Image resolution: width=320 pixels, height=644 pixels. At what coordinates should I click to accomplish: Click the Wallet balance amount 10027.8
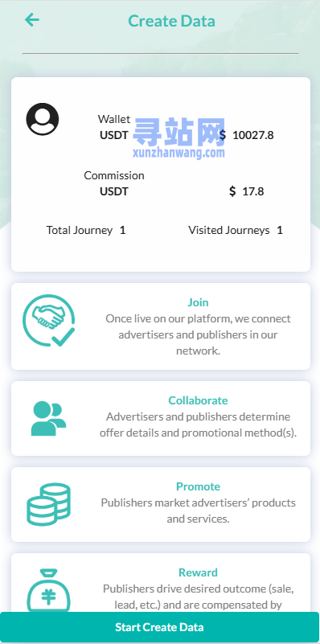coord(253,135)
